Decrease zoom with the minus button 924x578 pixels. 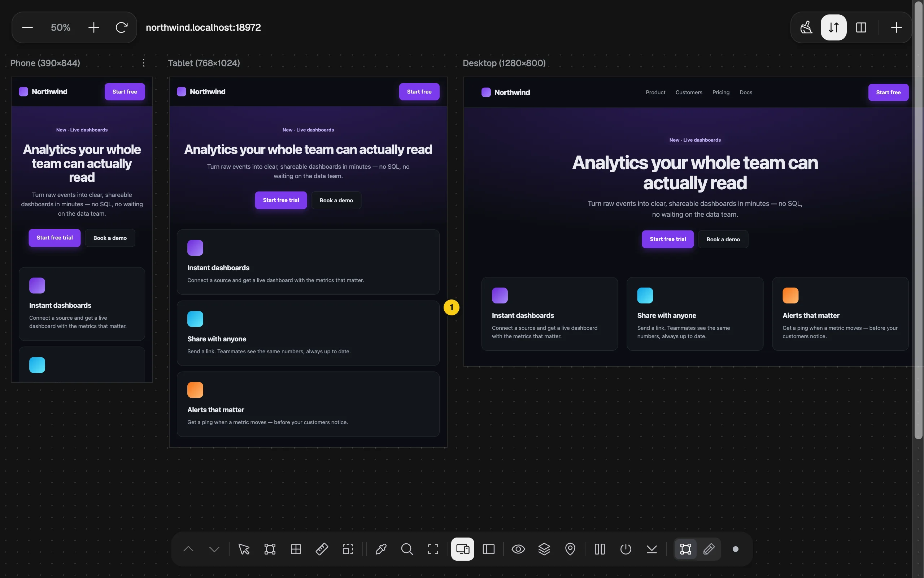(x=27, y=27)
